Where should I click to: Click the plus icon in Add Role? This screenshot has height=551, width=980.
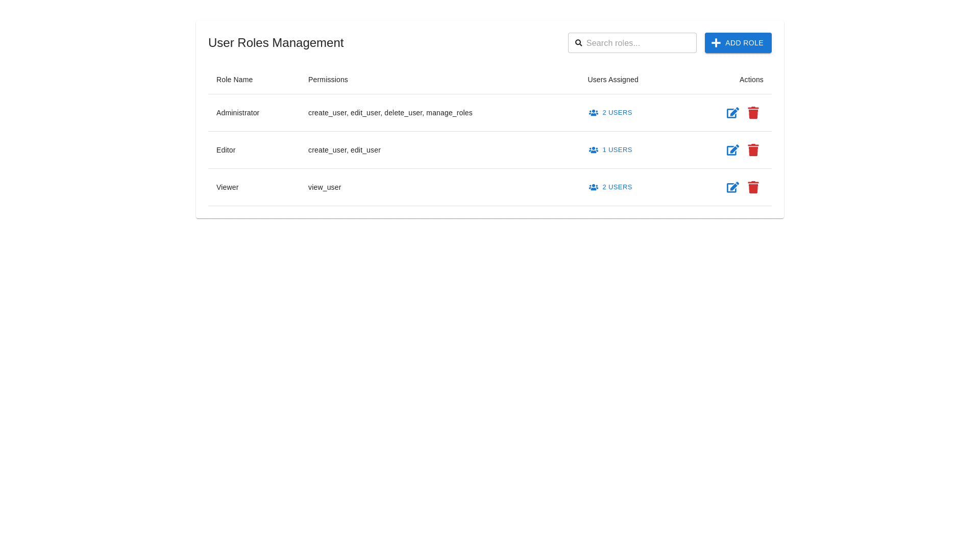716,43
